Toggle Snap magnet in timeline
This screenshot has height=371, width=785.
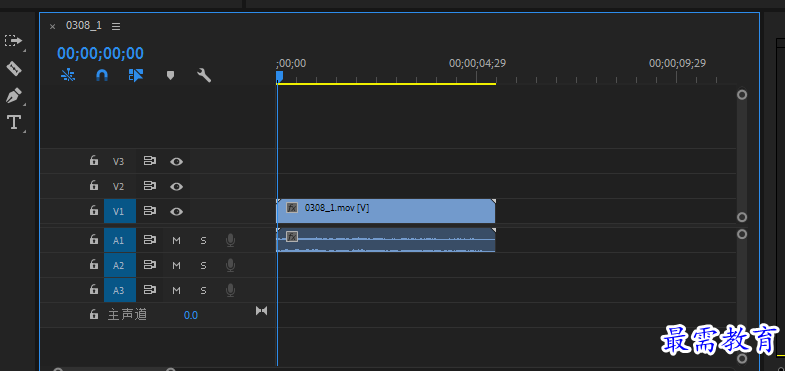[x=102, y=76]
